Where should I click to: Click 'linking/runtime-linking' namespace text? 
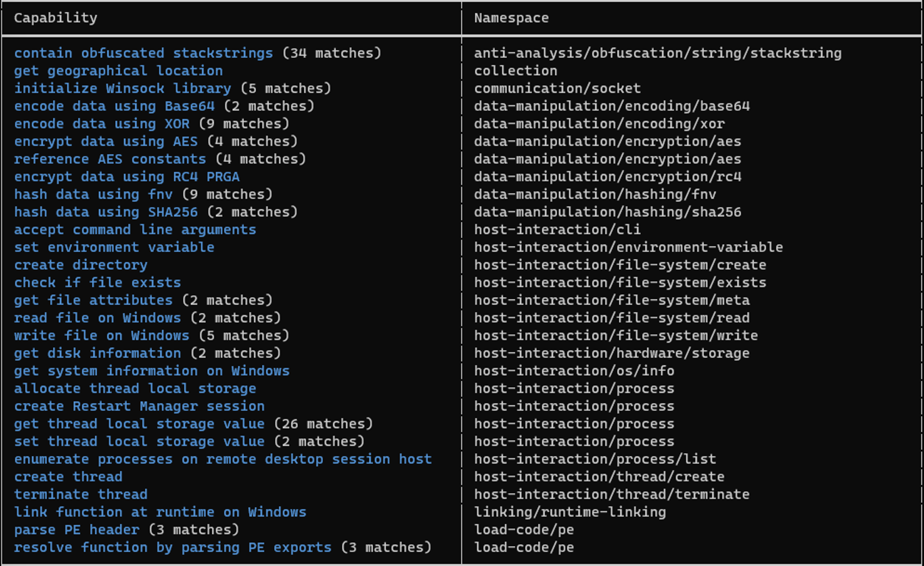click(569, 512)
